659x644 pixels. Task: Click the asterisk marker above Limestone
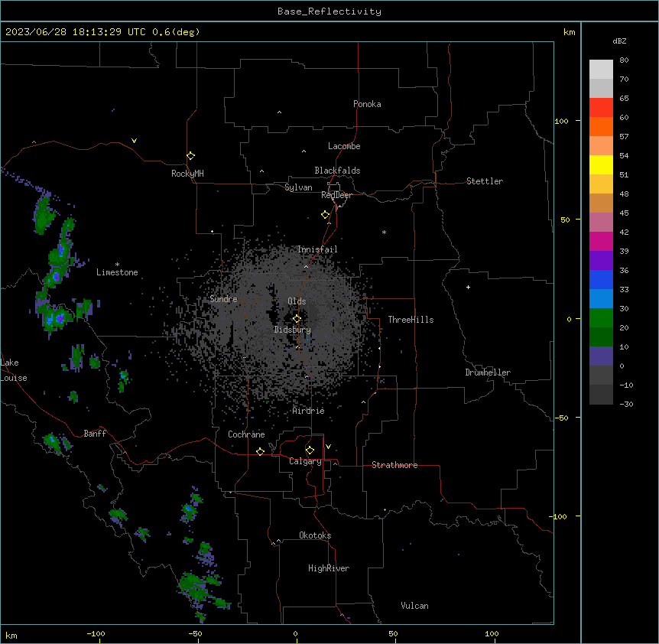click(117, 265)
